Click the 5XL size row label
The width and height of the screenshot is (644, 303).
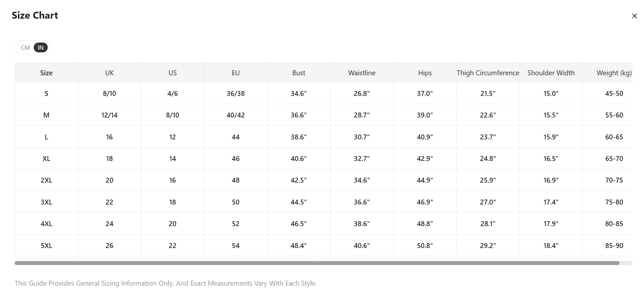coord(46,246)
